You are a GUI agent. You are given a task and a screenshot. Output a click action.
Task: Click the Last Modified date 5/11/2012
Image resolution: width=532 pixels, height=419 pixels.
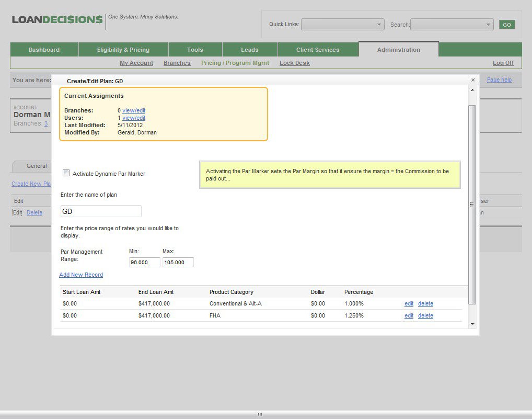pyautogui.click(x=130, y=125)
